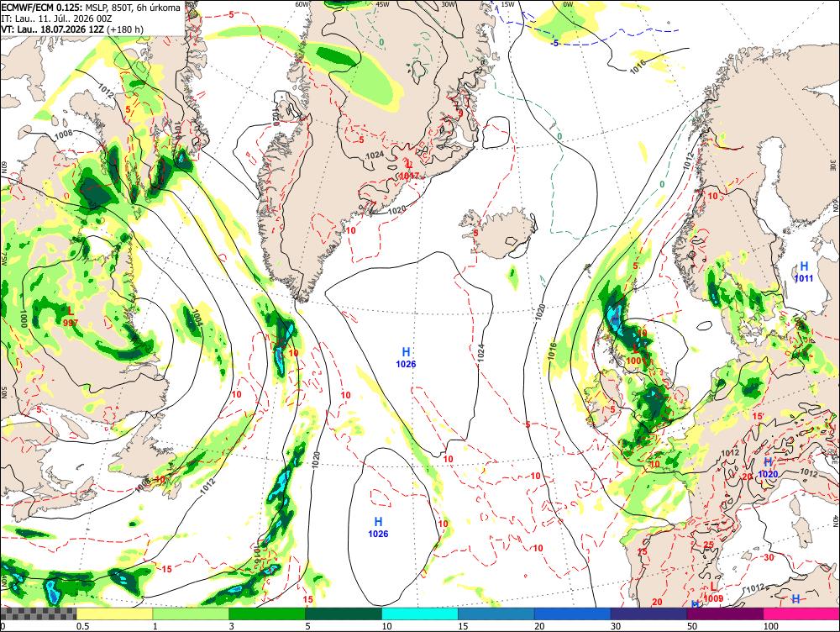This screenshot has height=632, width=840.
Task: Select the dark purple 30–50 legend swatch
Action: 648,614
